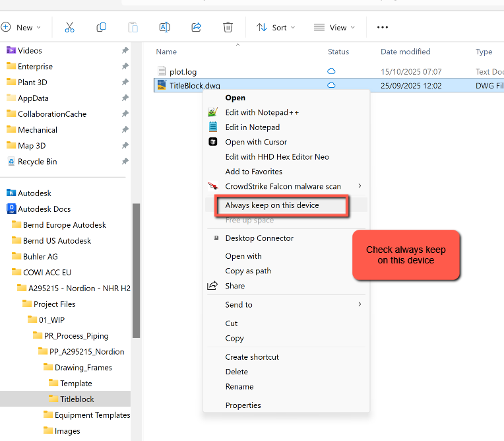Choose Open with in context menu
Screen dimensions: 504x441
[x=243, y=256]
